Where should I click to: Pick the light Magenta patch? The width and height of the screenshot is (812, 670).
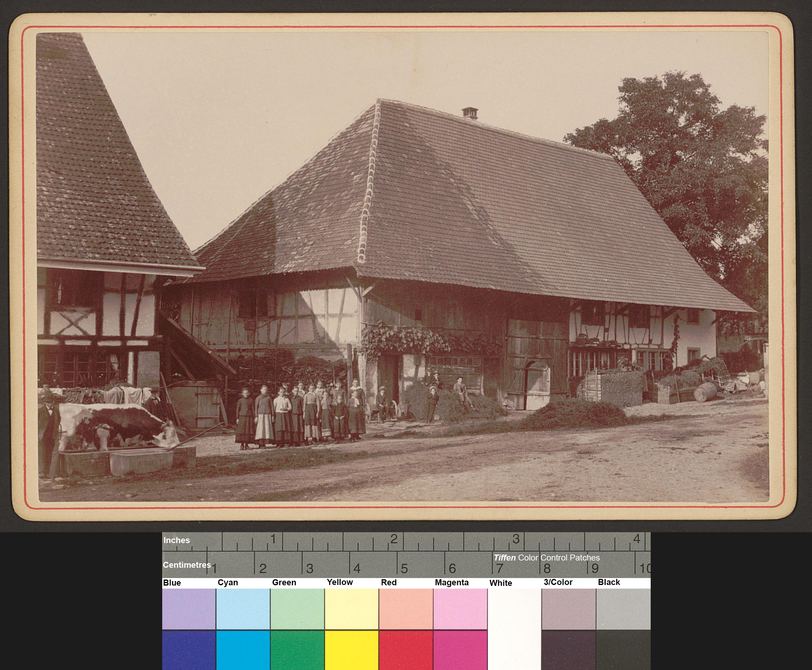click(x=460, y=609)
